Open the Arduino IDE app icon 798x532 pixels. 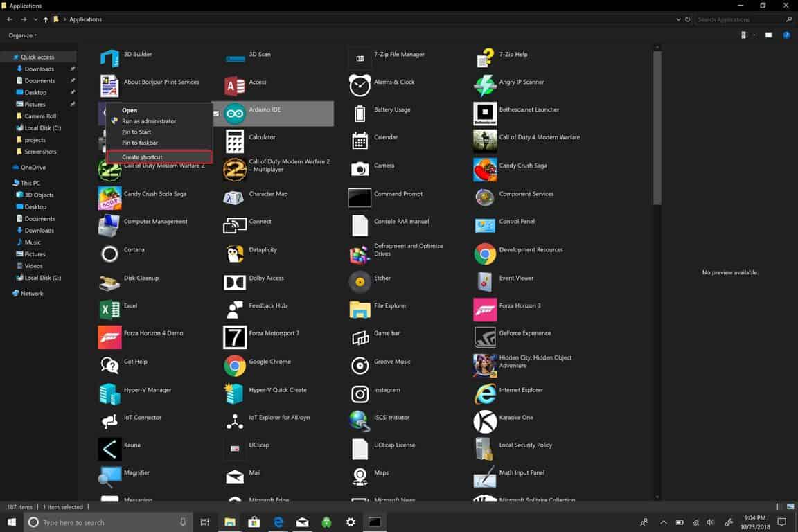[x=235, y=113]
